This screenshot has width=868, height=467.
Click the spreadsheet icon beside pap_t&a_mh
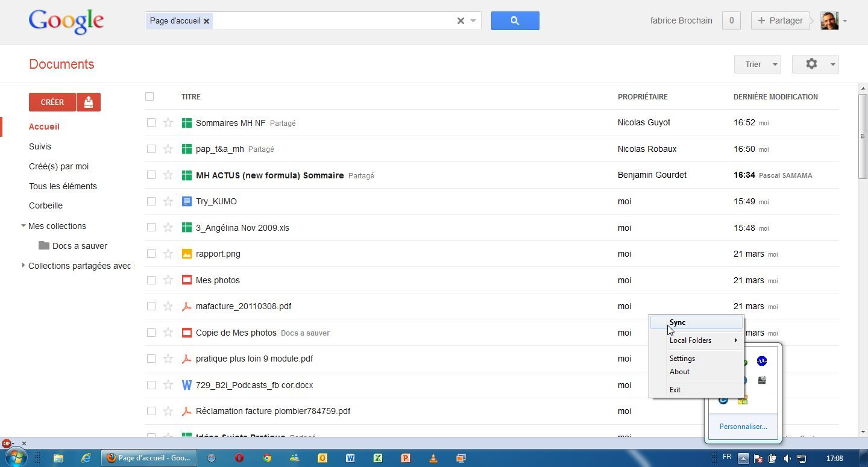pyautogui.click(x=187, y=149)
